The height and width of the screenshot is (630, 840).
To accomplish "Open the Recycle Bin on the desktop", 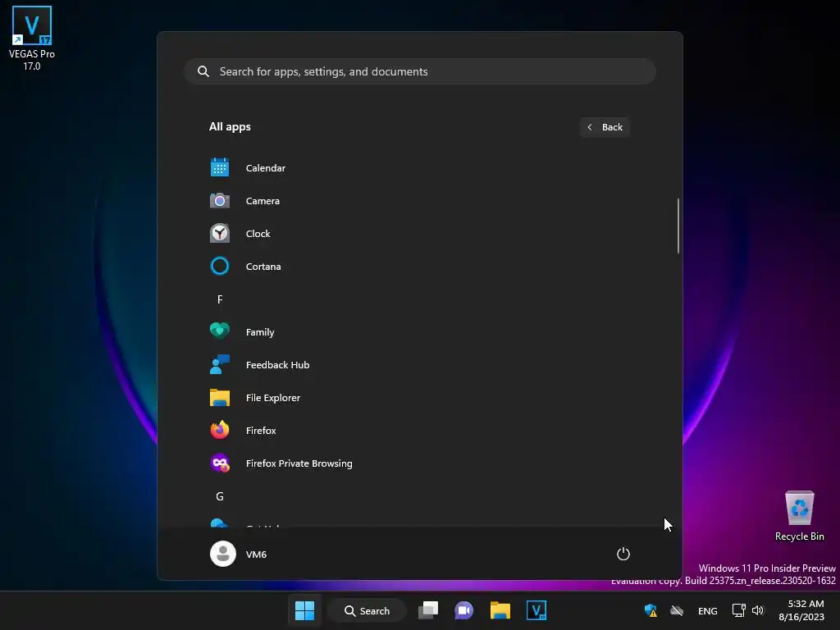I will (x=799, y=517).
